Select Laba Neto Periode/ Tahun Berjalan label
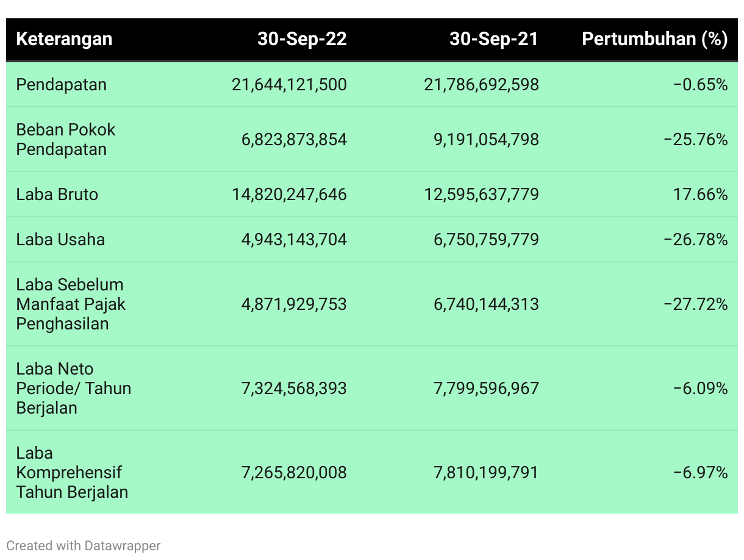This screenshot has width=744, height=560. coord(74,388)
